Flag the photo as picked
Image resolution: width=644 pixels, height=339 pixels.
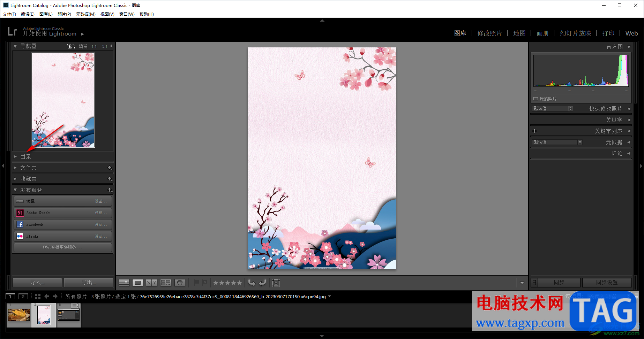[197, 283]
